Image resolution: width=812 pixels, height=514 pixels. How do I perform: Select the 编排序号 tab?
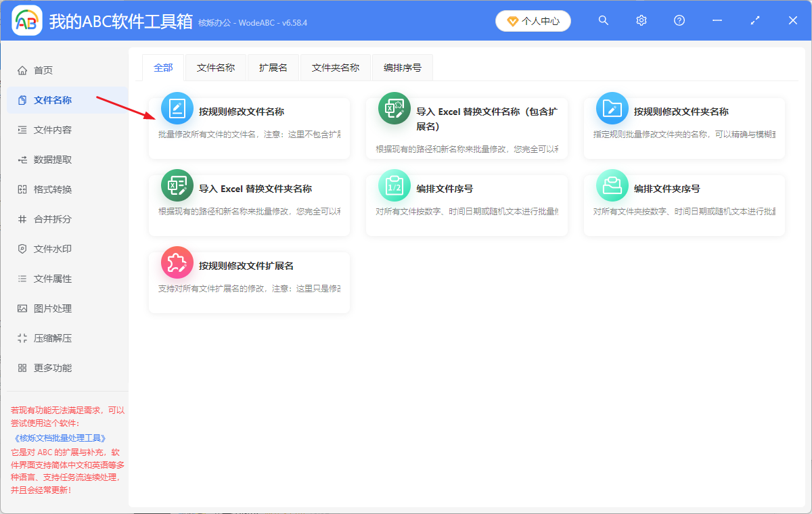click(402, 67)
